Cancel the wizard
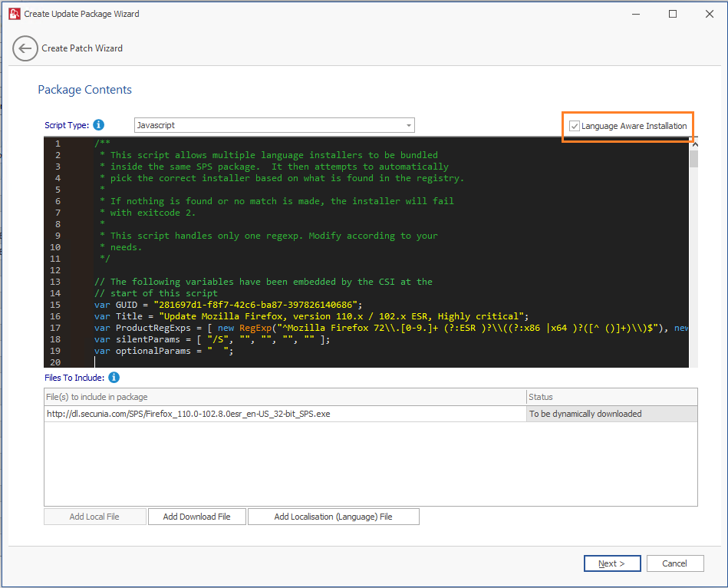728x588 pixels. pos(674,563)
